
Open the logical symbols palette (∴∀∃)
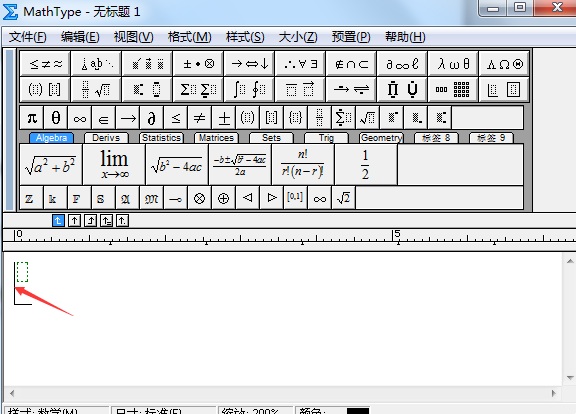pyautogui.click(x=300, y=64)
